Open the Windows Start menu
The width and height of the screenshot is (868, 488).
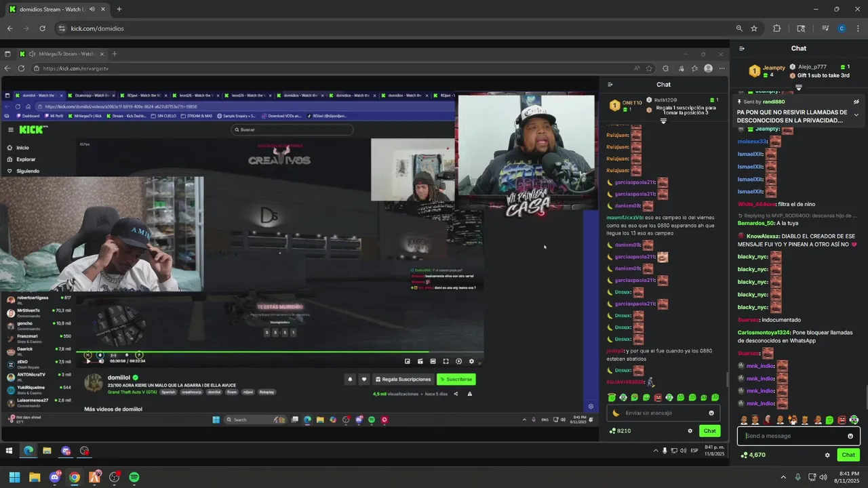pos(14,477)
